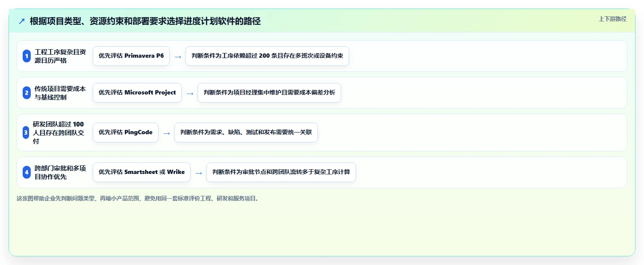
Task: Click 研发团队超过 100 人 label
Action: pyautogui.click(x=59, y=132)
